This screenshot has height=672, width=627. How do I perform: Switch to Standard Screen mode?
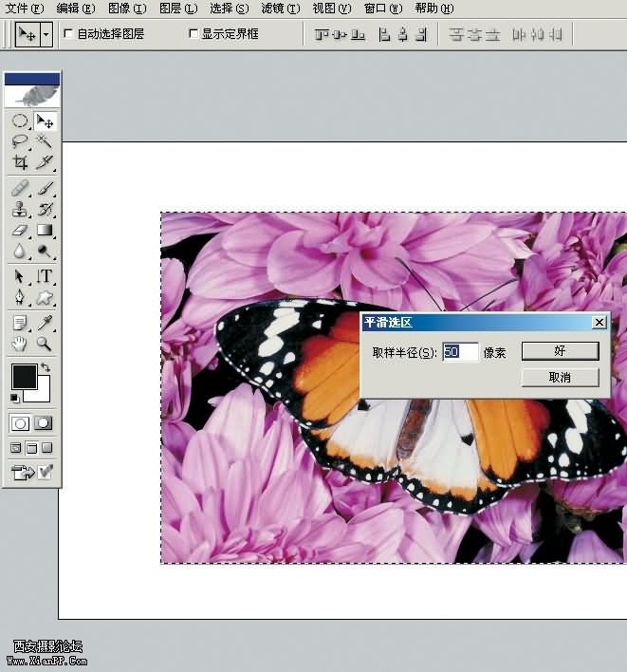click(16, 448)
